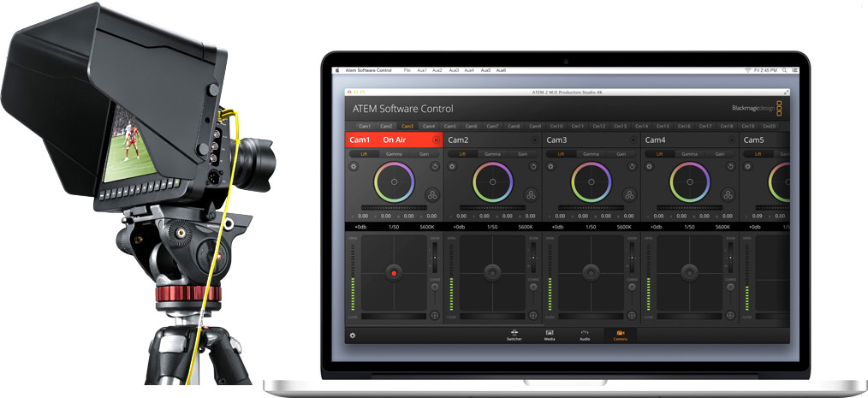Open the Audio page icon
Screen dimensions: 868x398
point(585,335)
